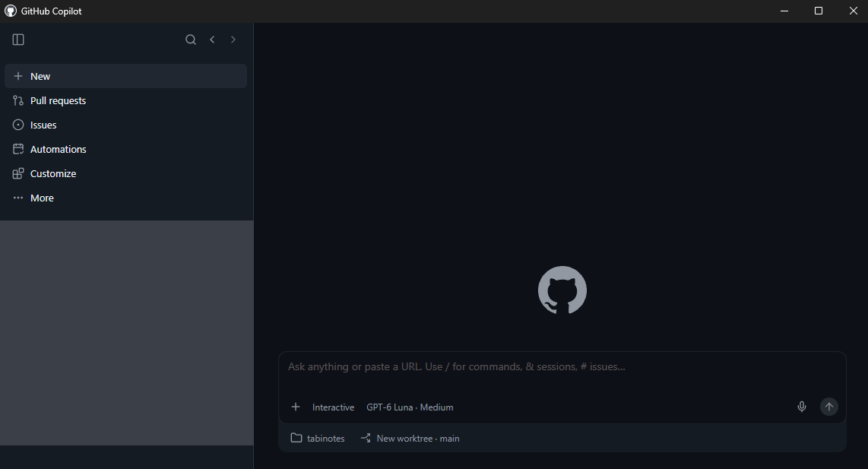Maximize the GitHub Copilot window
Image resolution: width=868 pixels, height=469 pixels.
(x=818, y=11)
